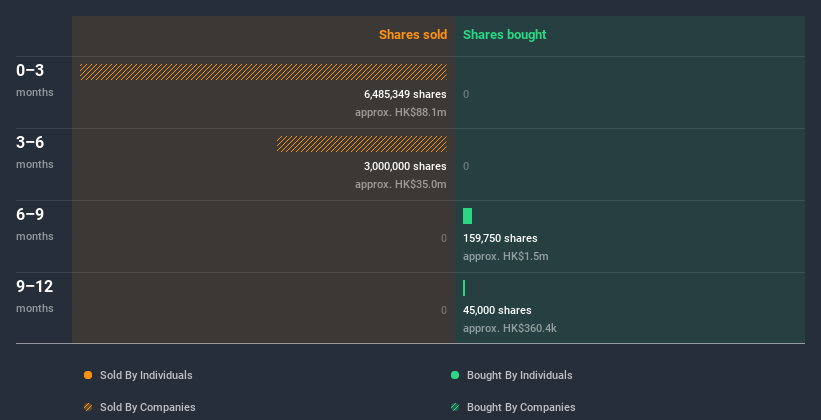
Task: Click the zero bought value in 0–3 months row
Action: (x=466, y=94)
